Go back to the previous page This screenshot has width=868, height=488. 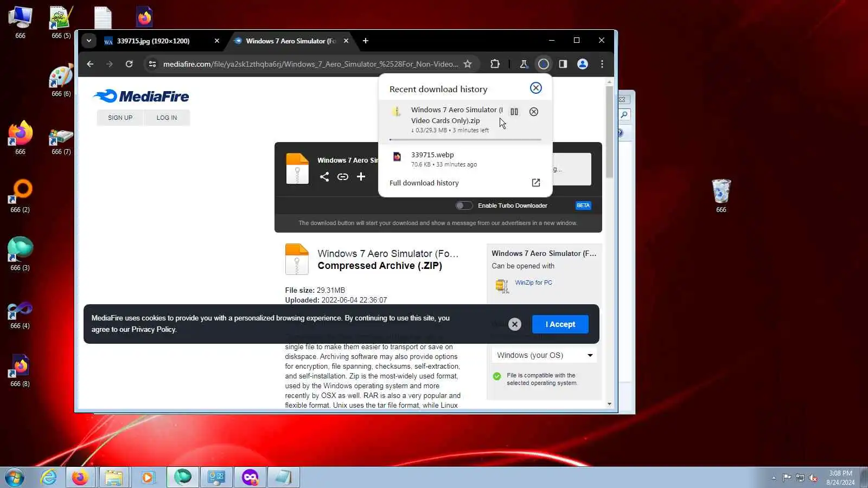(90, 64)
